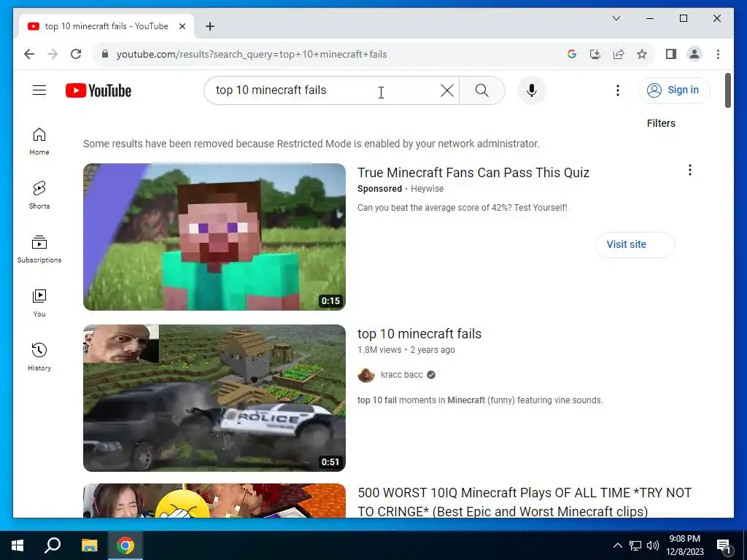
Task: Click the Steve quiz ad thumbnail
Action: 214,237
